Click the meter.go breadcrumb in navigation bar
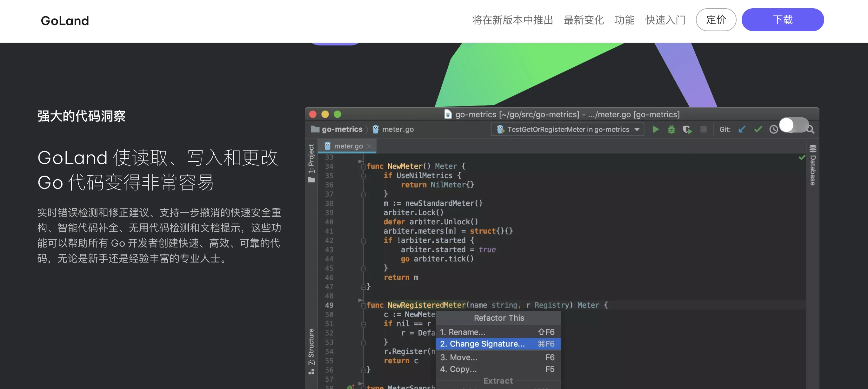This screenshot has width=868, height=389. click(393, 129)
